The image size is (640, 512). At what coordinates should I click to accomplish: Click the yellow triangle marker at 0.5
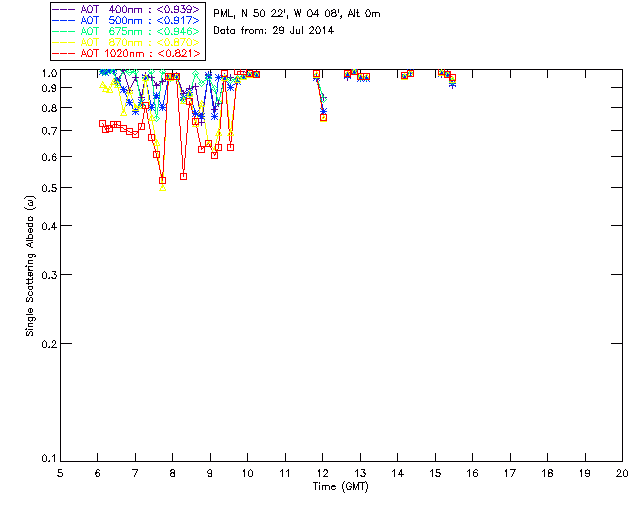tap(163, 188)
